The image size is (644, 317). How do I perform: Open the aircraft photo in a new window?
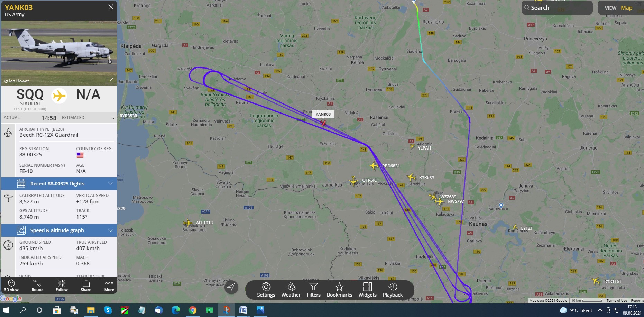(110, 81)
